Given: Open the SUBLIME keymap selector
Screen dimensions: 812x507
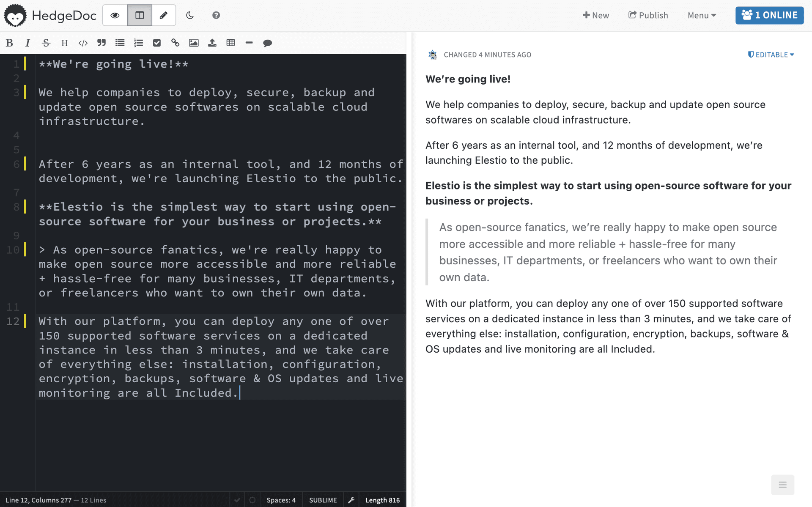Looking at the screenshot, I should pos(323,499).
